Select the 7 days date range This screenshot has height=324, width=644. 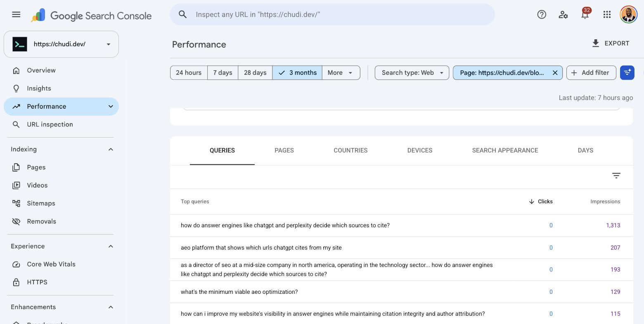pyautogui.click(x=223, y=73)
